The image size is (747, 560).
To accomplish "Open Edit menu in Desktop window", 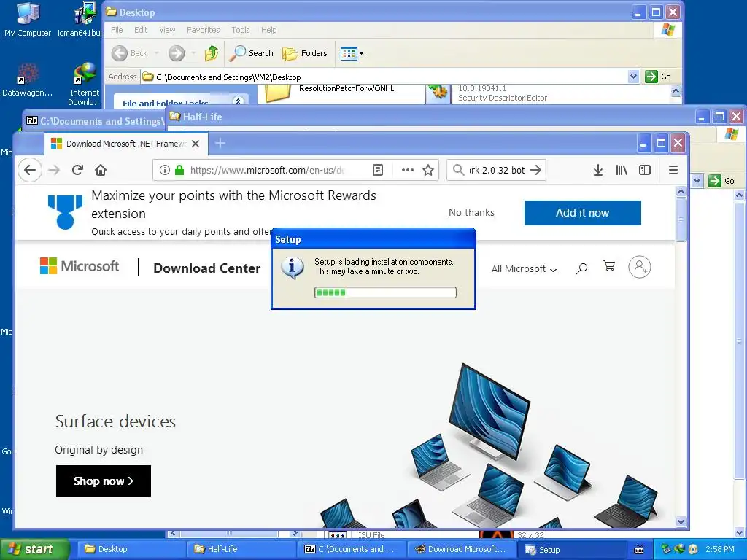I will tap(141, 30).
